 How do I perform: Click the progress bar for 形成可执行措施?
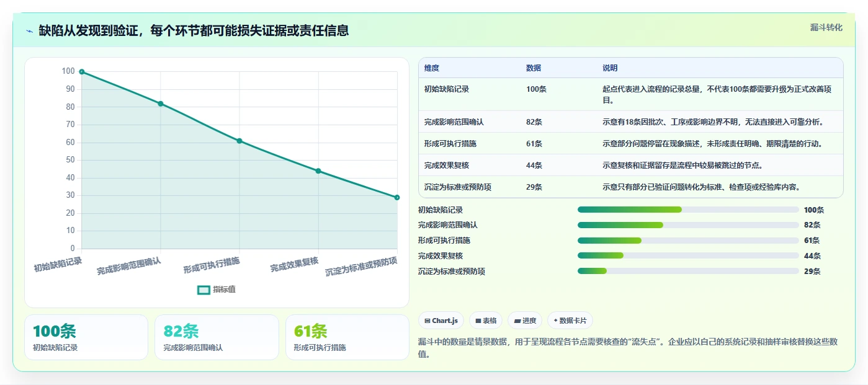pos(688,241)
